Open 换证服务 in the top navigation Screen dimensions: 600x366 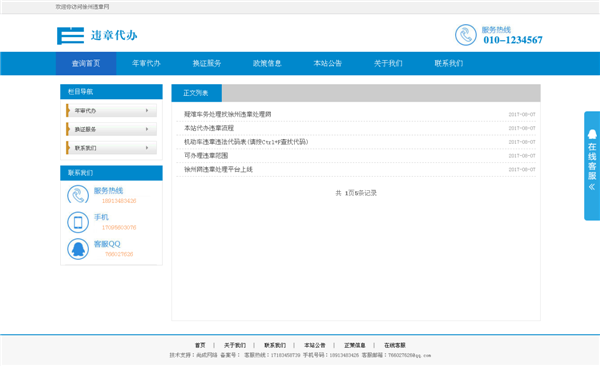click(207, 63)
